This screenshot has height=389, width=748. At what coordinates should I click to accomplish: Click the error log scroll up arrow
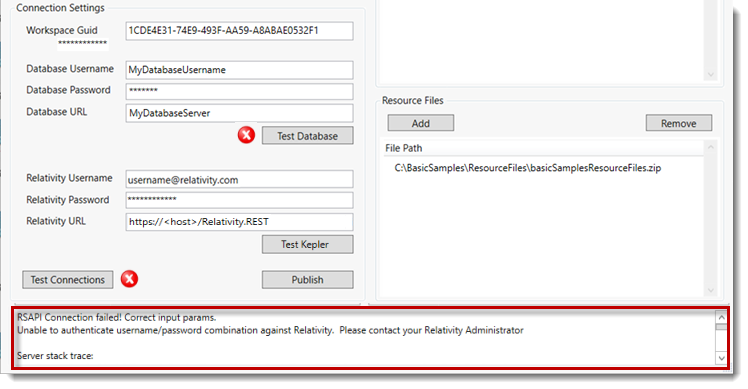(721, 317)
